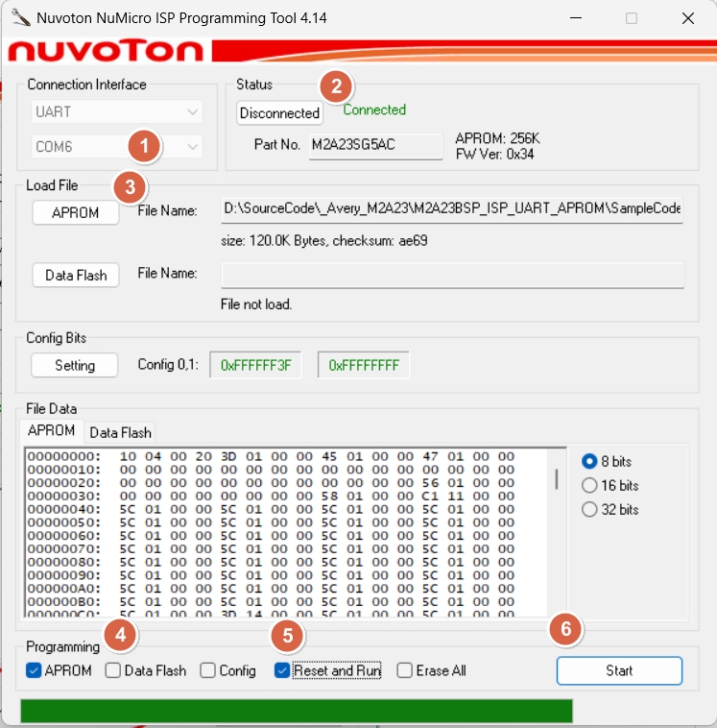Click step marker 6 above Start
Image resolution: width=717 pixels, height=728 pixels.
tap(565, 629)
